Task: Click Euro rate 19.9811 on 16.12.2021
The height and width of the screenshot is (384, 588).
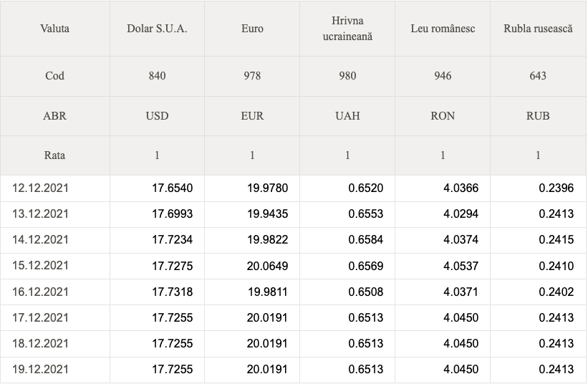Action: pyautogui.click(x=267, y=292)
